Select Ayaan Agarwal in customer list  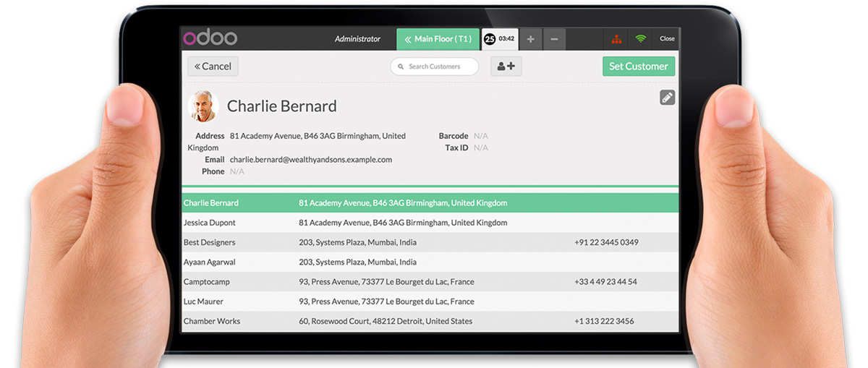[430, 262]
